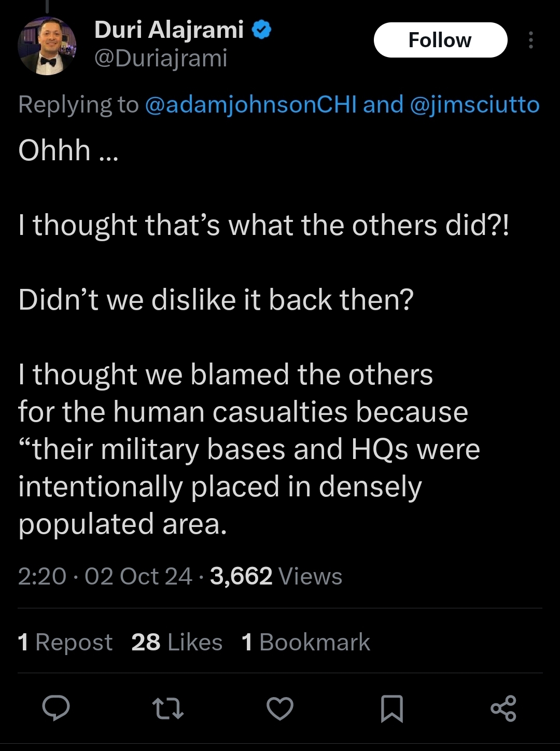The height and width of the screenshot is (751, 560).
Task: View the 1 Bookmark count
Action: pyautogui.click(x=306, y=642)
